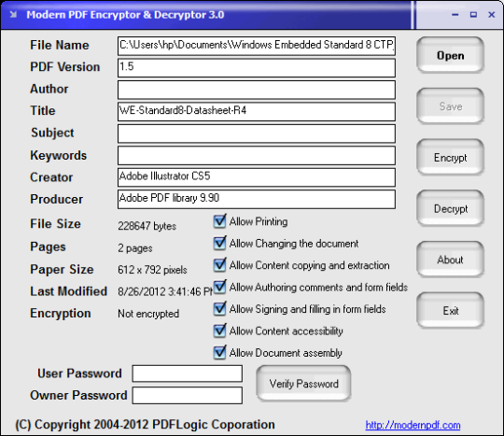Minimize the Modern PDF Encryptor window
Viewport: 504px width, 436px height.
455,14
